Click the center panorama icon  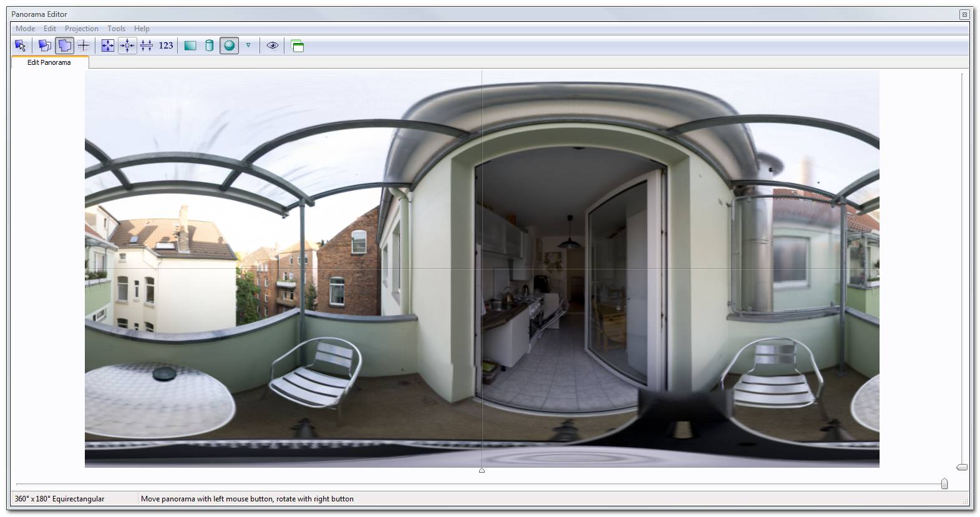[x=127, y=46]
